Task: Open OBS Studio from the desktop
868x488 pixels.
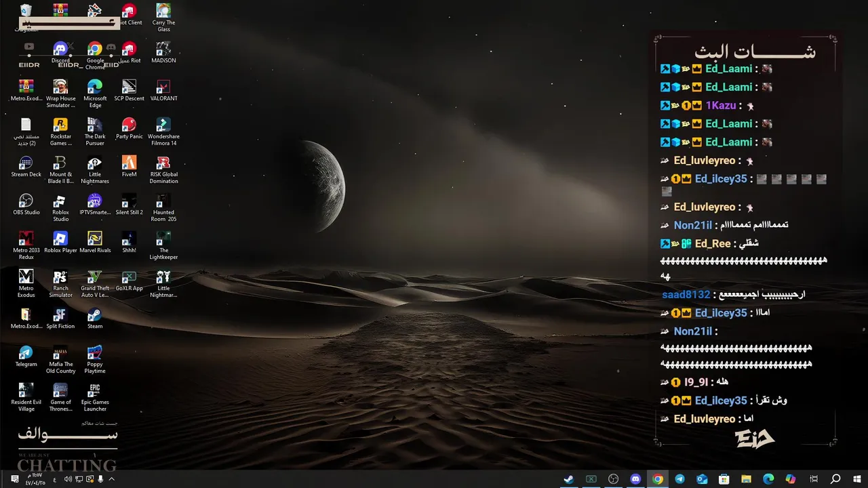Action: coord(26,204)
